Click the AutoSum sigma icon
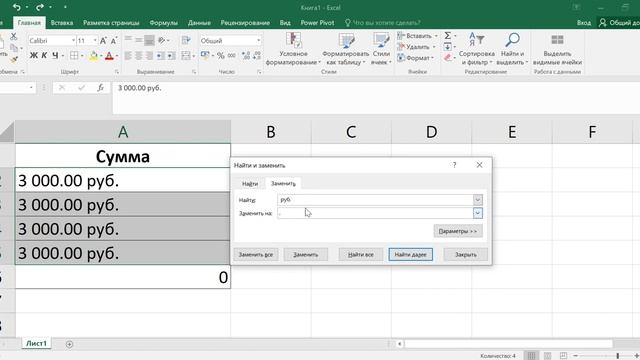 pyautogui.click(x=448, y=36)
